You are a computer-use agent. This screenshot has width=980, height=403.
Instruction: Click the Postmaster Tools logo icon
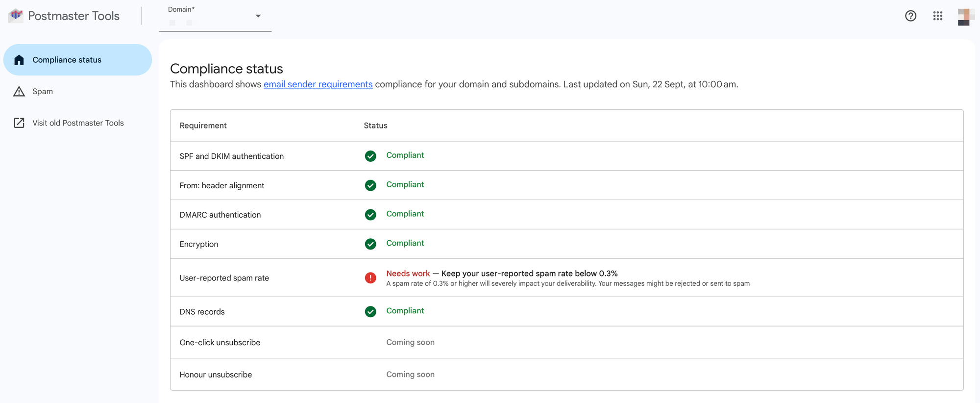pyautogui.click(x=16, y=16)
